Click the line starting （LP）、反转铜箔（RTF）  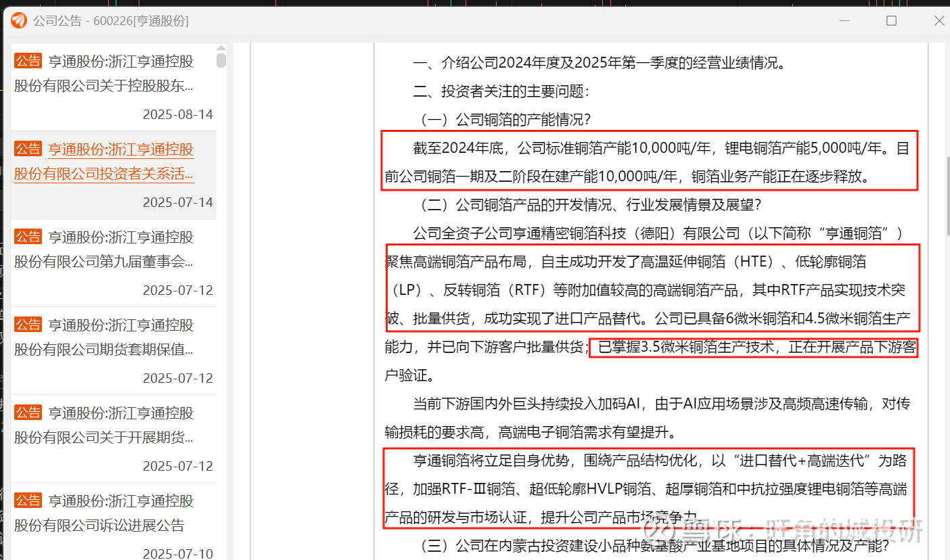pyautogui.click(x=647, y=290)
